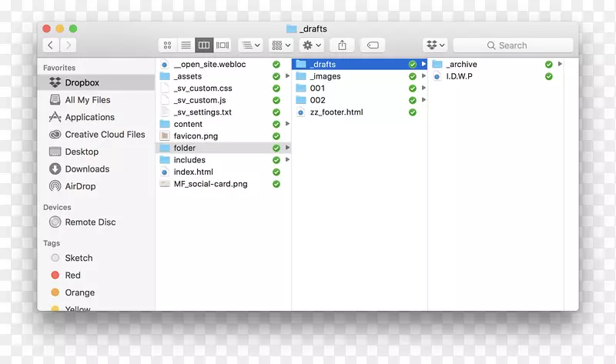Select the 001 folder
Screen dimensions: 616x364
pyautogui.click(x=360, y=88)
